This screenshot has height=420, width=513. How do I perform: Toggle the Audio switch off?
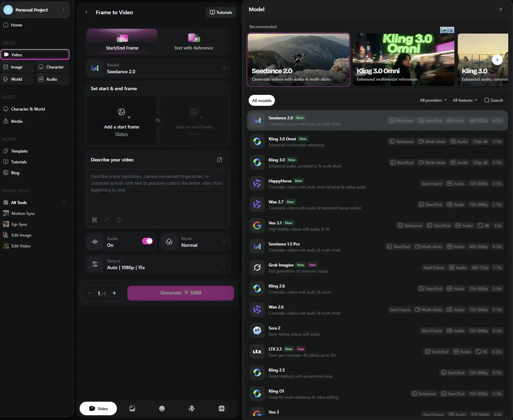[147, 241]
